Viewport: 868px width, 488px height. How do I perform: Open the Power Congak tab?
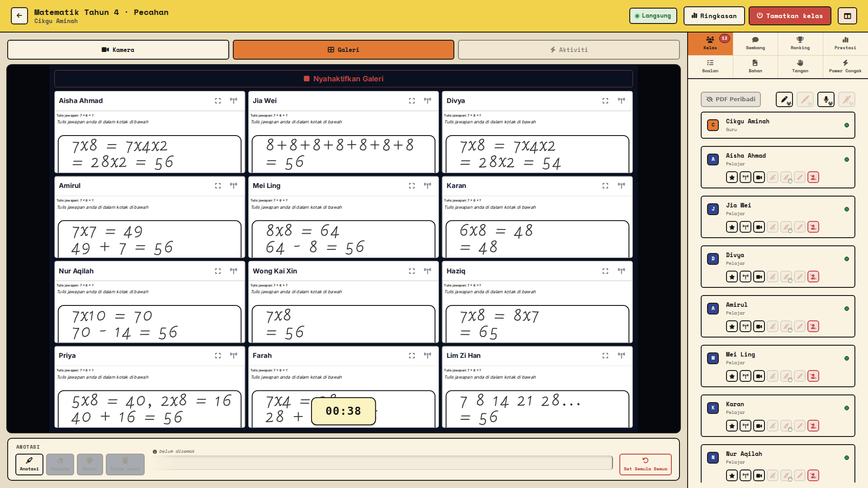pyautogui.click(x=845, y=66)
